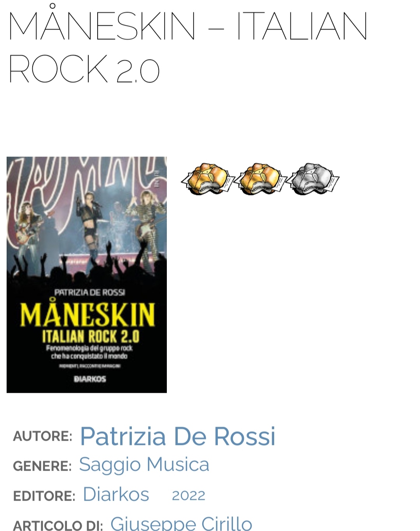Click the first golden brioche rating icon
The image size is (420, 531).
pos(207,179)
